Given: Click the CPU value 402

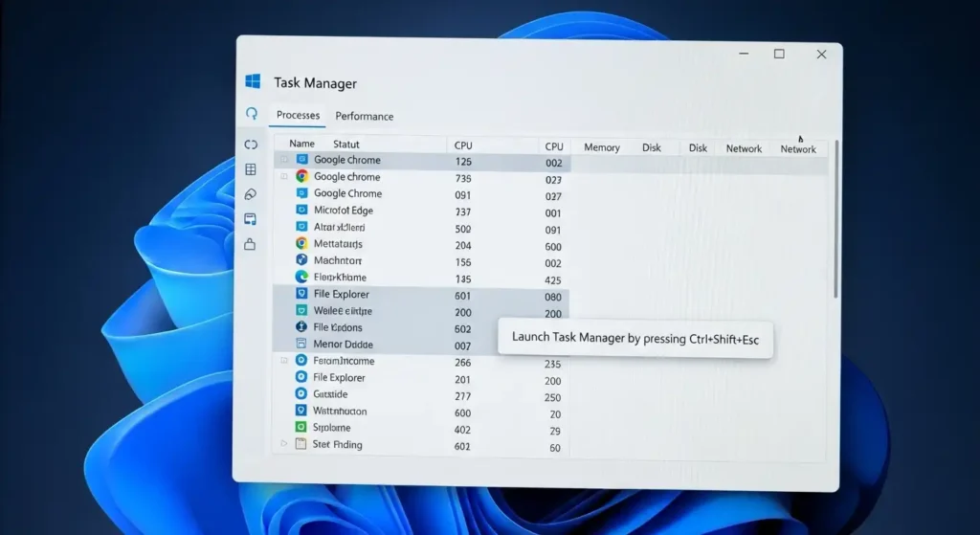Looking at the screenshot, I should point(462,430).
